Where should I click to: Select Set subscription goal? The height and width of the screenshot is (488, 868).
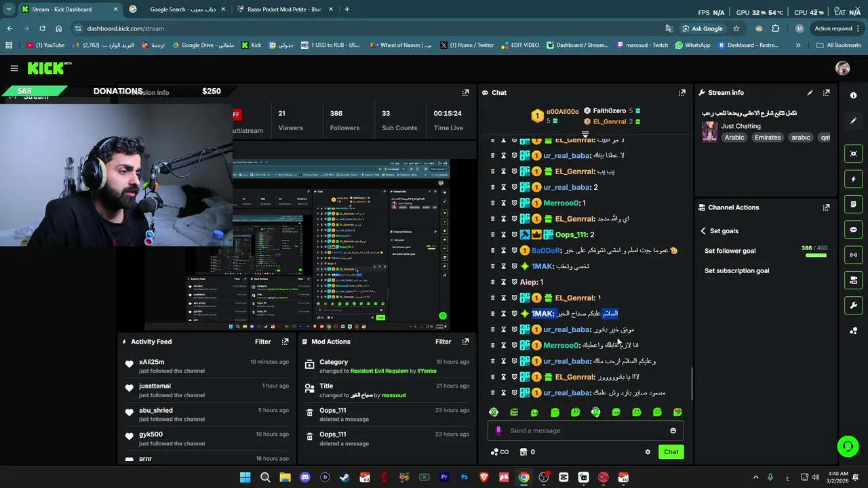(736, 271)
